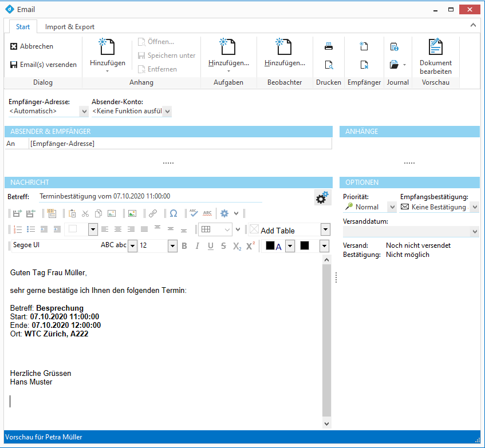485x448 pixels.
Task: Open the email settings gear icon
Action: click(321, 197)
